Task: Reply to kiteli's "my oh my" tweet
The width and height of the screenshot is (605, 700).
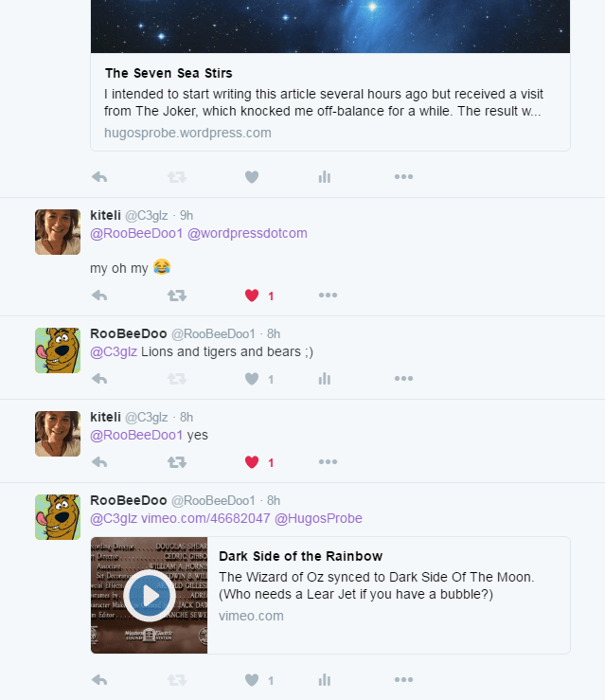Action: (99, 296)
